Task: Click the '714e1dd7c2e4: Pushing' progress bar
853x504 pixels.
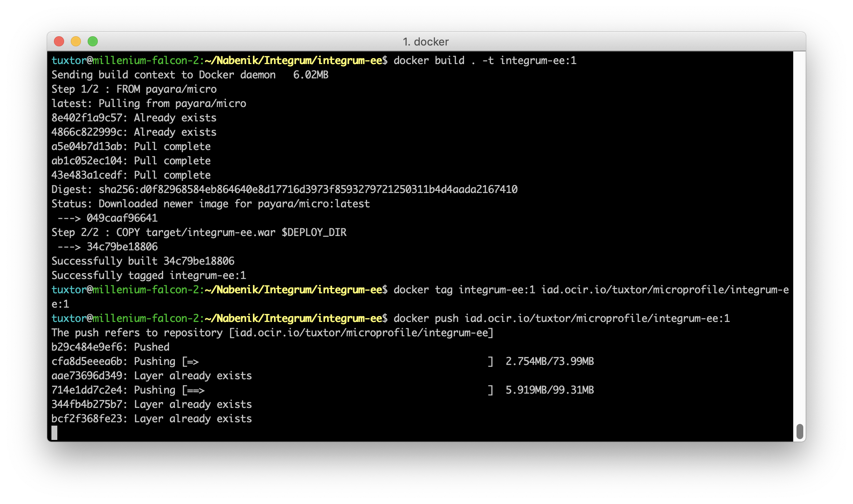Action: coord(338,390)
